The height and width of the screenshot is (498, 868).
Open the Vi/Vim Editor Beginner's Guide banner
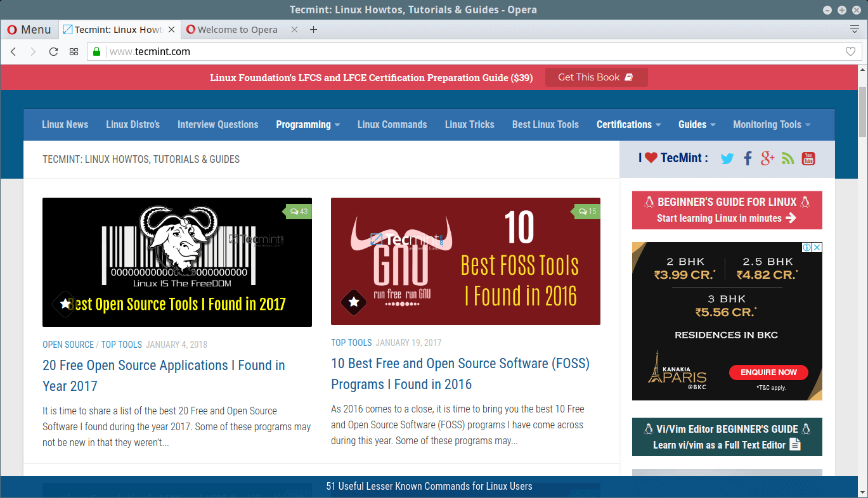[727, 437]
